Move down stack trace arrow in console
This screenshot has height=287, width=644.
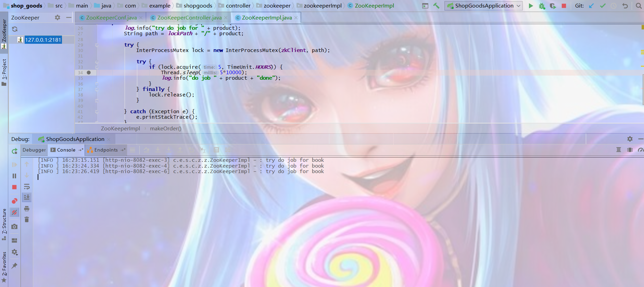(27, 175)
